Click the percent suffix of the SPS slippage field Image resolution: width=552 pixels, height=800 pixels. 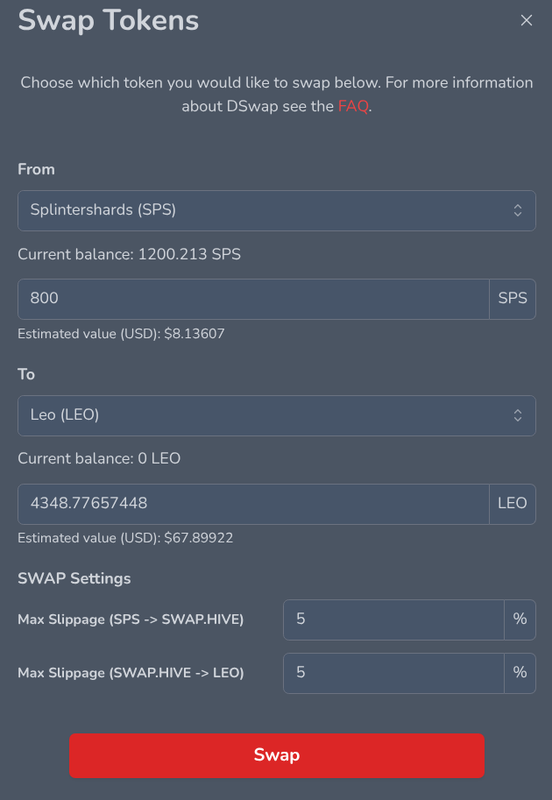click(x=520, y=619)
